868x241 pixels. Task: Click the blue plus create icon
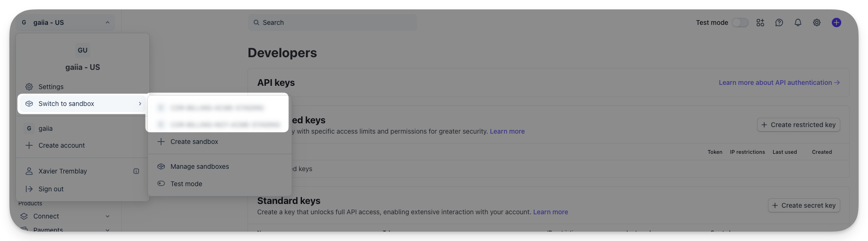[837, 23]
